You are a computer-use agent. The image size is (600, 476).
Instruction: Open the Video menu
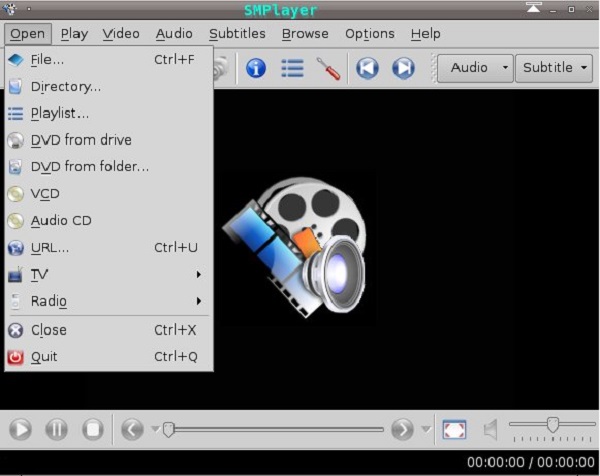[121, 34]
